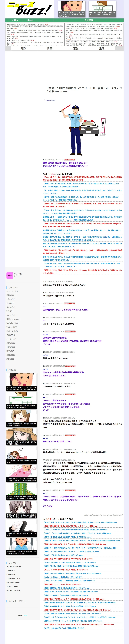The image size is (129, 644).
Task: Open sidebar thumbnail マンション管理会社 水道出しっぱなし
Action: (x=21, y=491)
